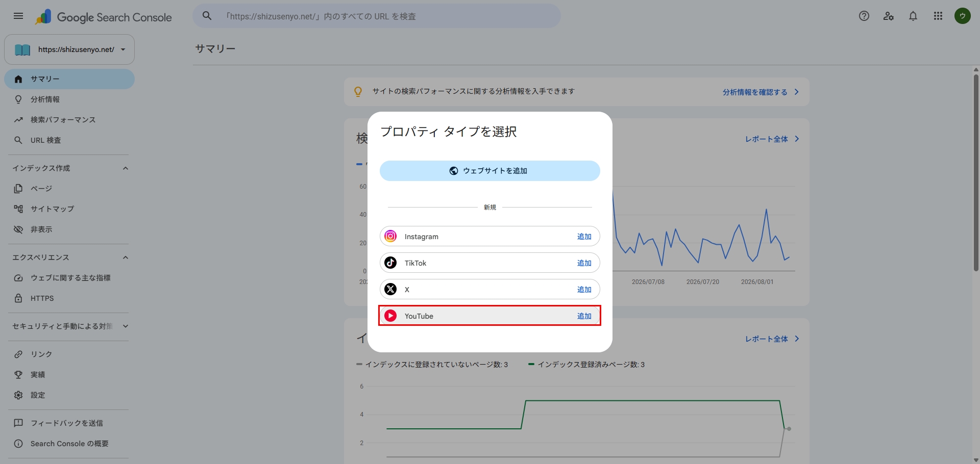This screenshot has height=464, width=980.
Task: Open リンク in sidebar
Action: (x=69, y=354)
